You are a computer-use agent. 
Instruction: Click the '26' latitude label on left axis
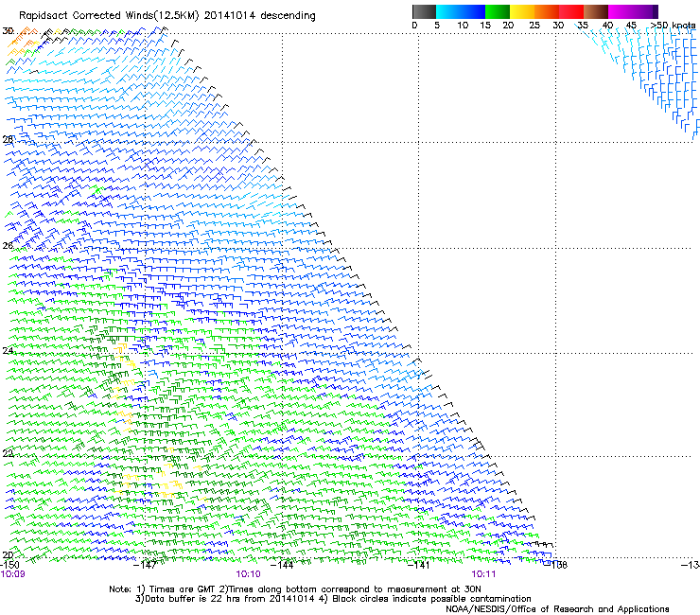(8, 246)
